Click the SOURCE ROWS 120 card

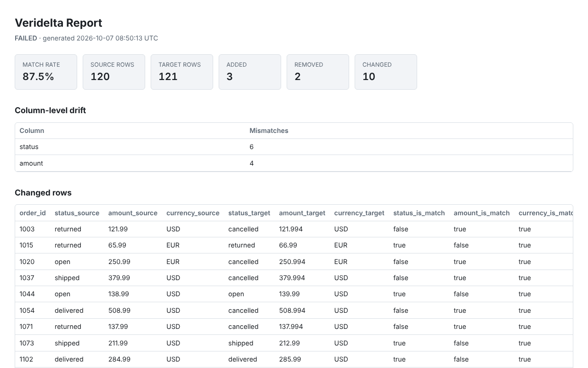coord(114,72)
